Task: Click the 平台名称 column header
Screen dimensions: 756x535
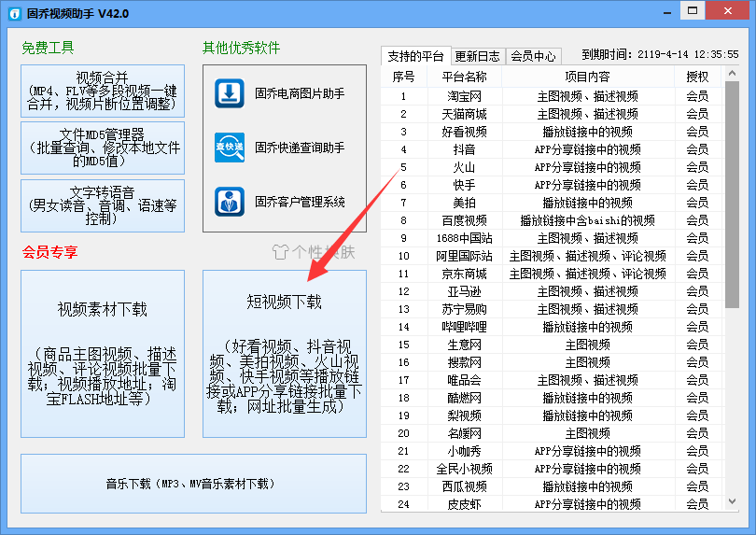Action: [464, 77]
